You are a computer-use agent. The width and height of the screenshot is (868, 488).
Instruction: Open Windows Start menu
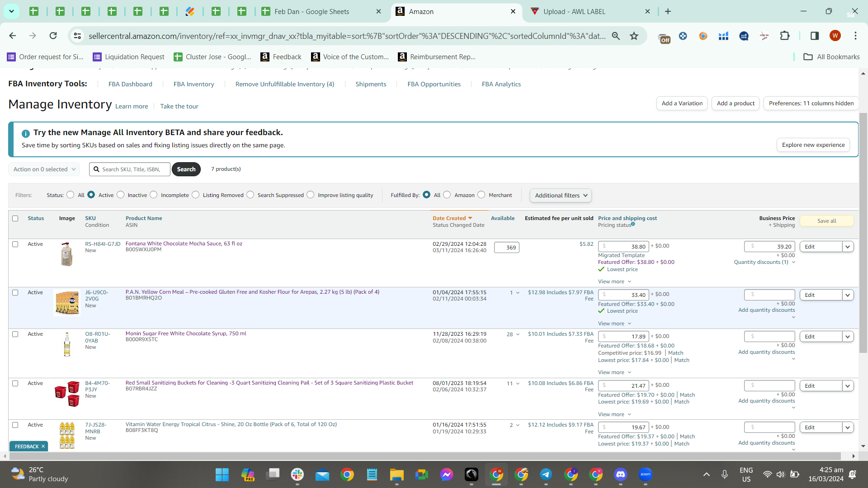pyautogui.click(x=222, y=474)
